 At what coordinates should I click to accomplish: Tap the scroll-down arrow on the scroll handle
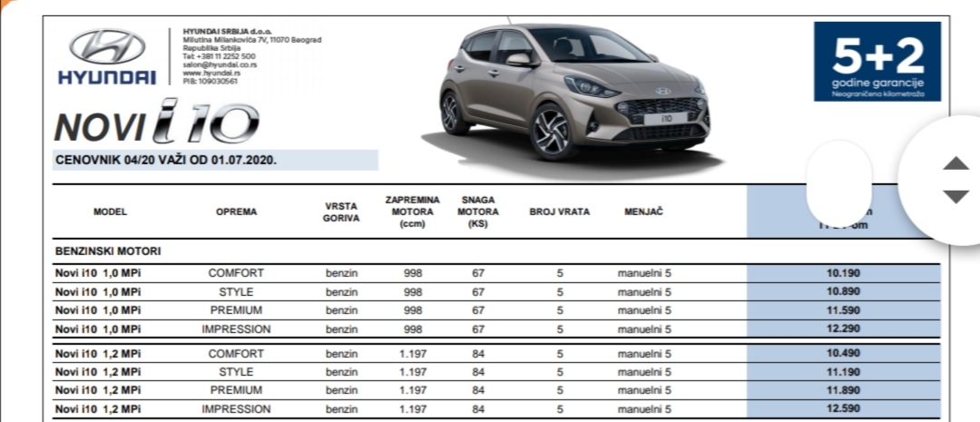click(955, 197)
